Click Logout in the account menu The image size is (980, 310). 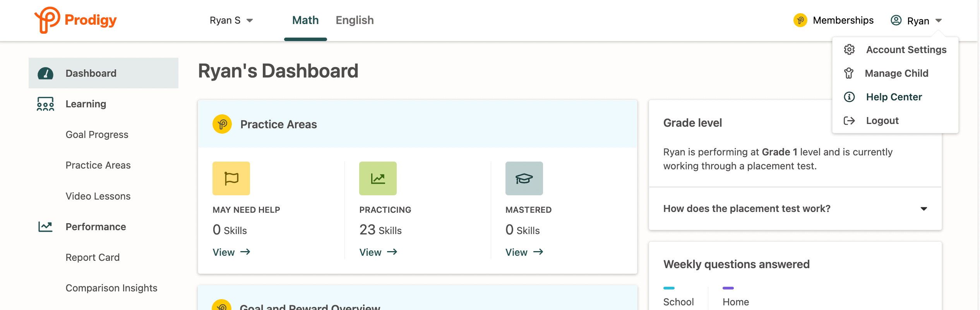(882, 121)
